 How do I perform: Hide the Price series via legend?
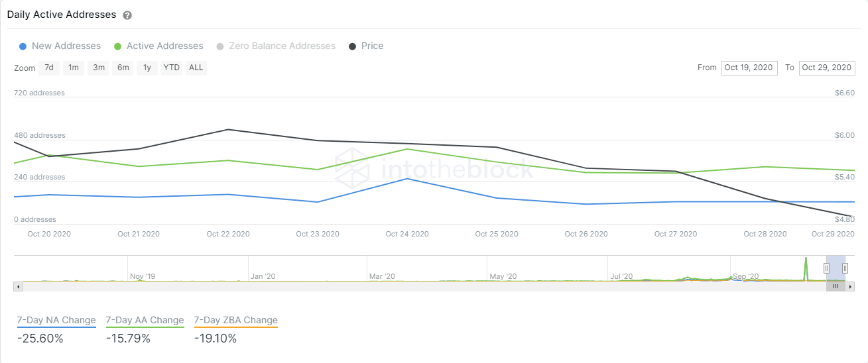[366, 46]
